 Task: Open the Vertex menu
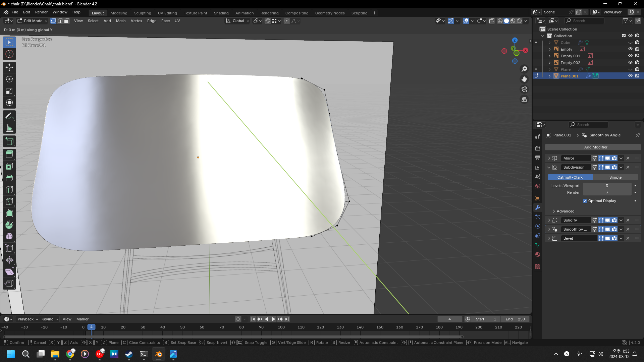coord(136,21)
